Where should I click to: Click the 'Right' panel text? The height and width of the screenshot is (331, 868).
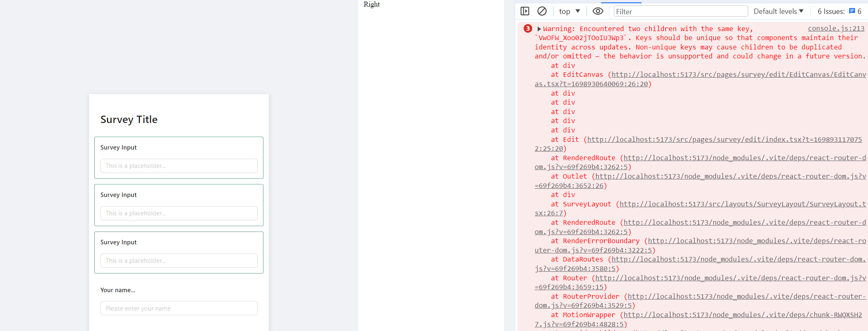click(372, 4)
